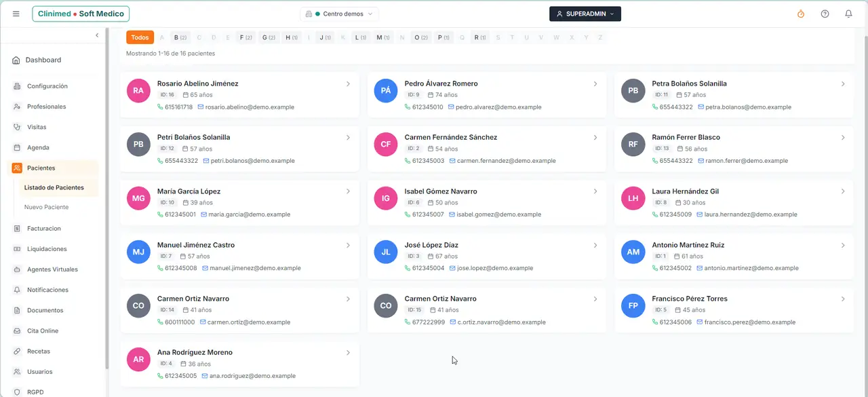This screenshot has width=868, height=397.
Task: Filter patients by letter B
Action: pyautogui.click(x=180, y=37)
